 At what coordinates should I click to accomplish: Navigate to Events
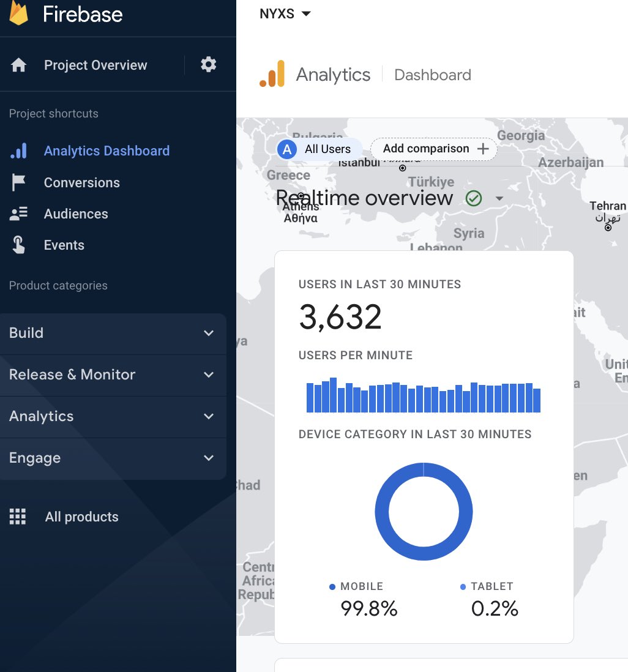pos(64,245)
